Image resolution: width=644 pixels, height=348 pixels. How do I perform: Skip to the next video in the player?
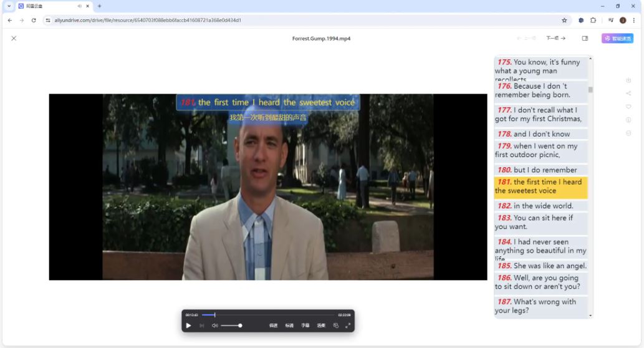(201, 326)
